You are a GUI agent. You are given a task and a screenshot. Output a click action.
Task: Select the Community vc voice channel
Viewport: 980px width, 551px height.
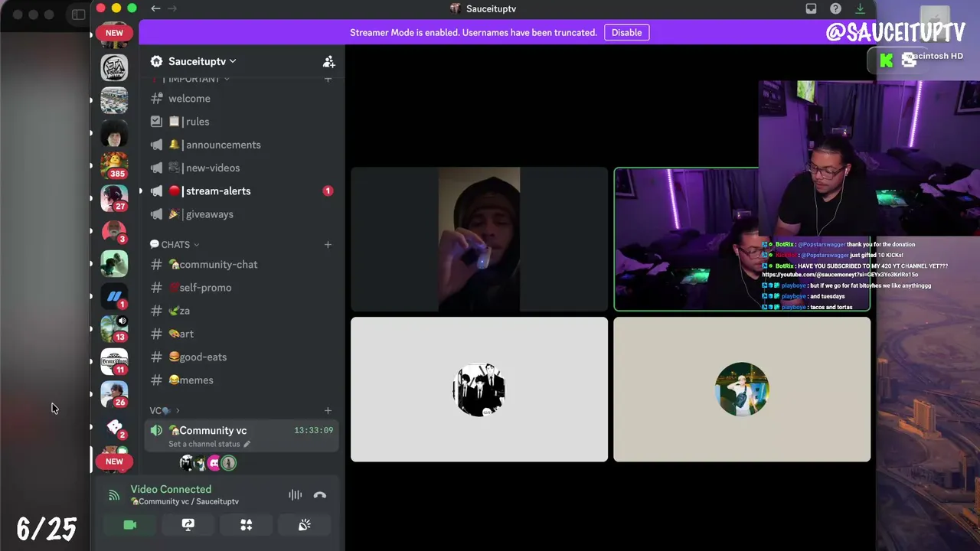click(241, 436)
